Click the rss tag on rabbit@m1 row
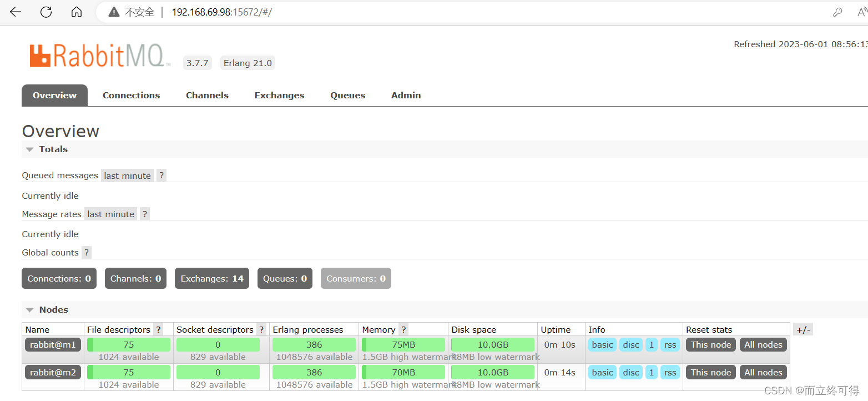The image size is (868, 401). (x=670, y=344)
